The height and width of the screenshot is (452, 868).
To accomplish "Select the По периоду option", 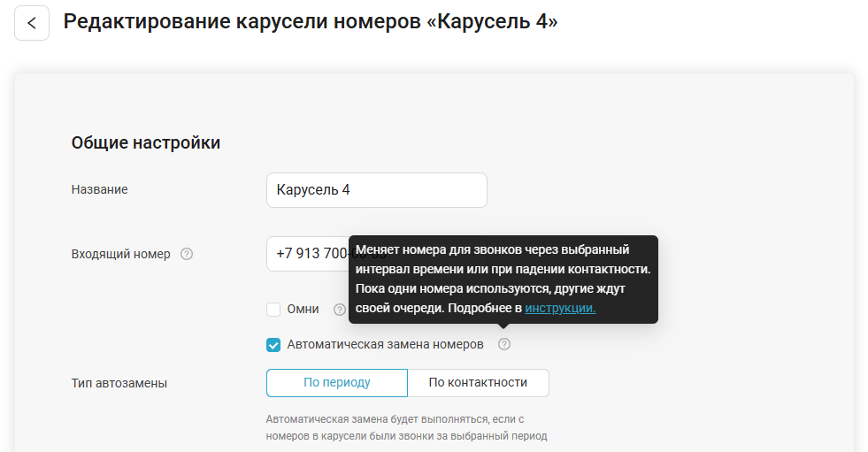I will click(336, 383).
